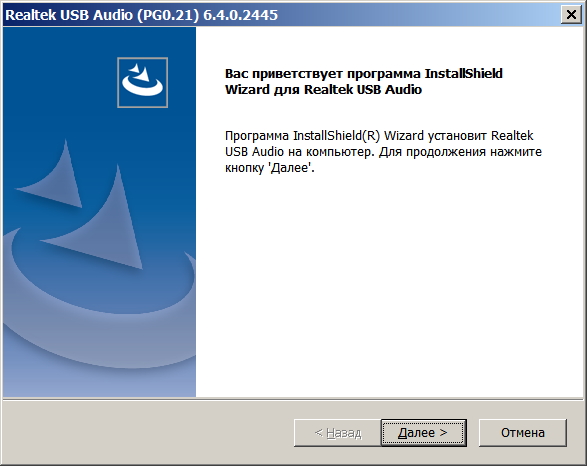
Task: Click the curved ring shape in the blue banner
Action: pyautogui.click(x=99, y=307)
